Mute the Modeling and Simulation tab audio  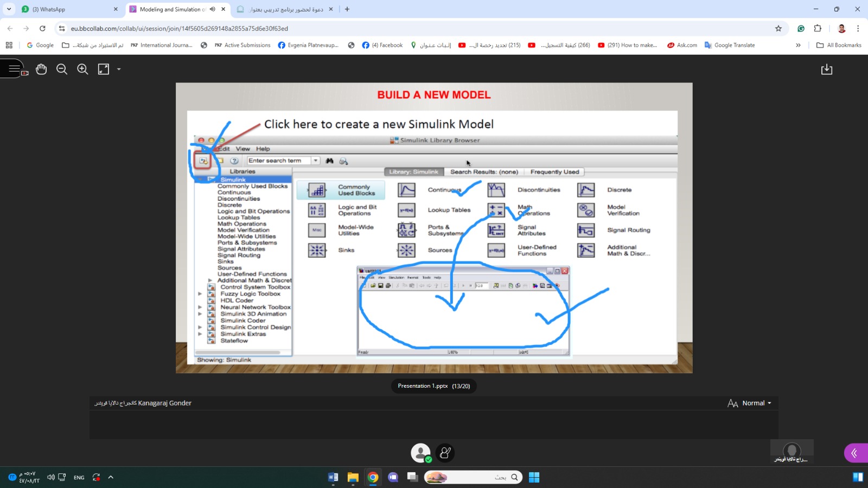pyautogui.click(x=212, y=9)
